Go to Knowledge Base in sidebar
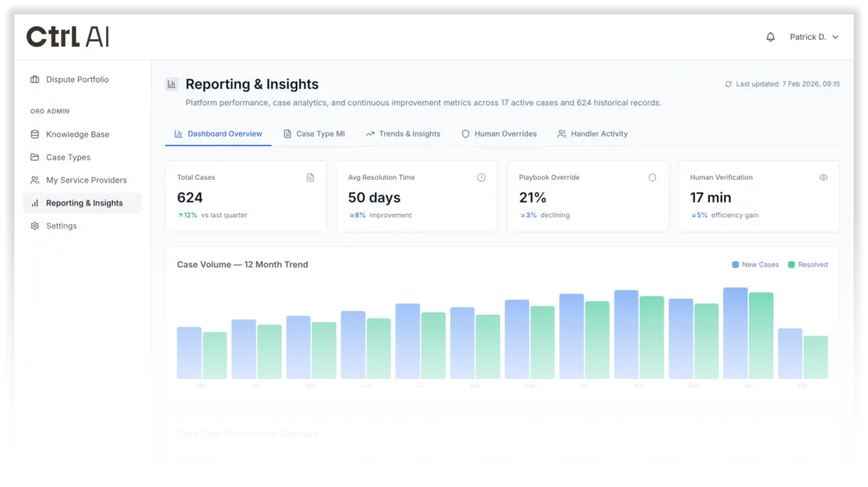868x487 pixels. [77, 134]
